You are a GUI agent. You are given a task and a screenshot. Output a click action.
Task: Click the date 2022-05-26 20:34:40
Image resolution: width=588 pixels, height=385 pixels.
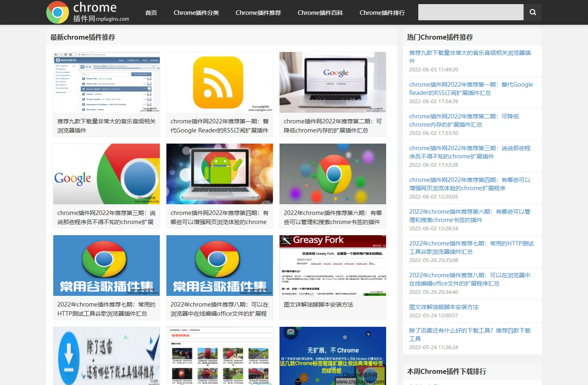coord(434,292)
